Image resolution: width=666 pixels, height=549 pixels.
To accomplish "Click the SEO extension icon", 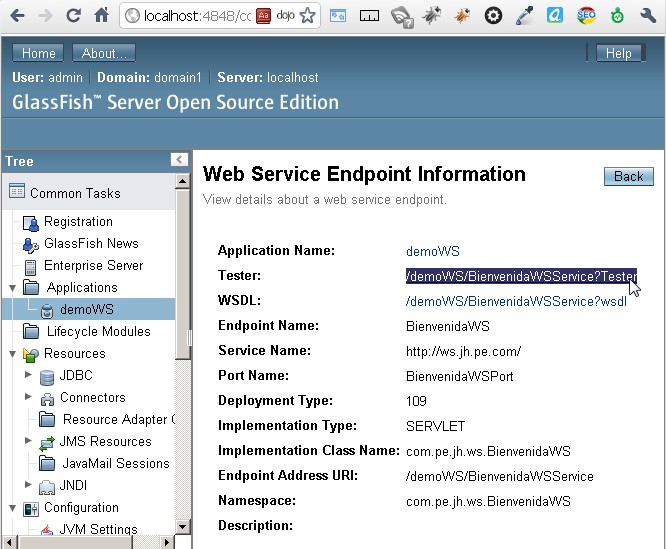I will coord(586,16).
